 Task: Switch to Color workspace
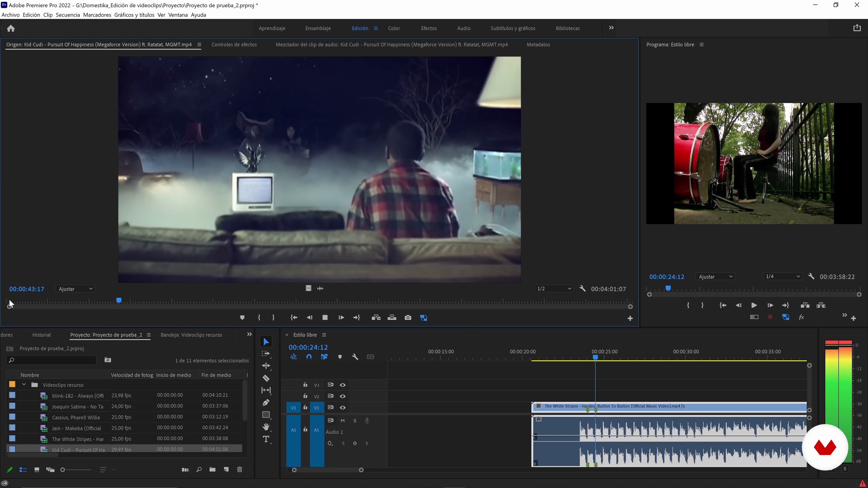coord(394,28)
